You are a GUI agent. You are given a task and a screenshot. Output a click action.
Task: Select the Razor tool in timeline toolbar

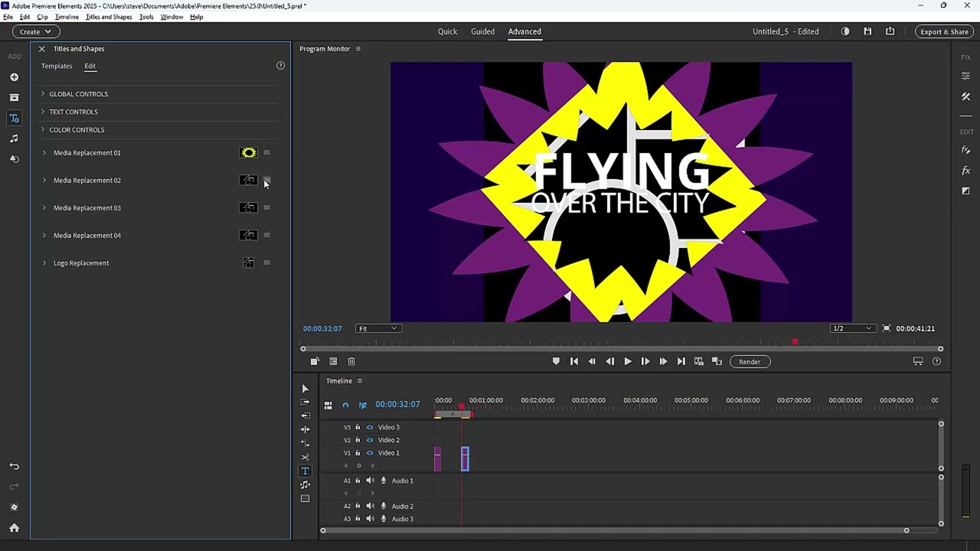(305, 458)
